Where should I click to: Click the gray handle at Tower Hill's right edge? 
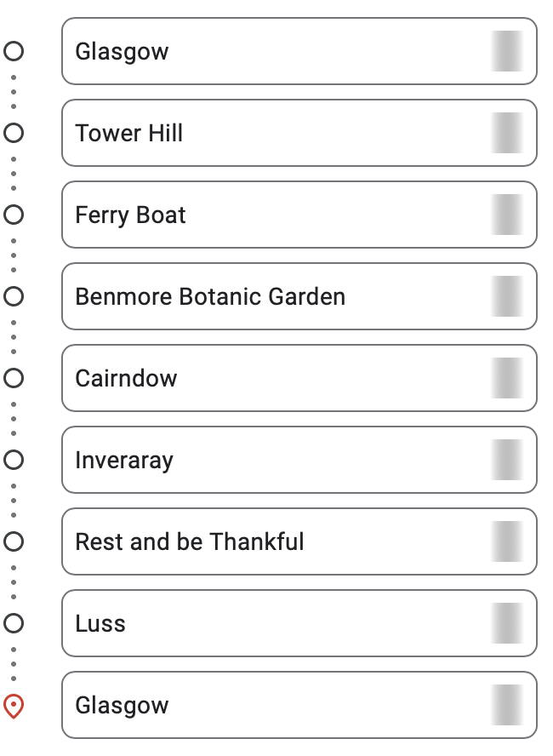(507, 133)
